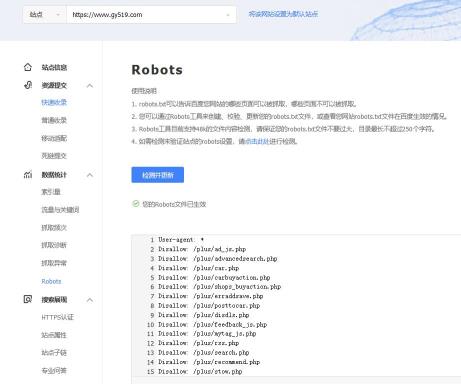Click the '/plus/erraddsave.php' Disallow line
461x384 pixels.
[211, 296]
